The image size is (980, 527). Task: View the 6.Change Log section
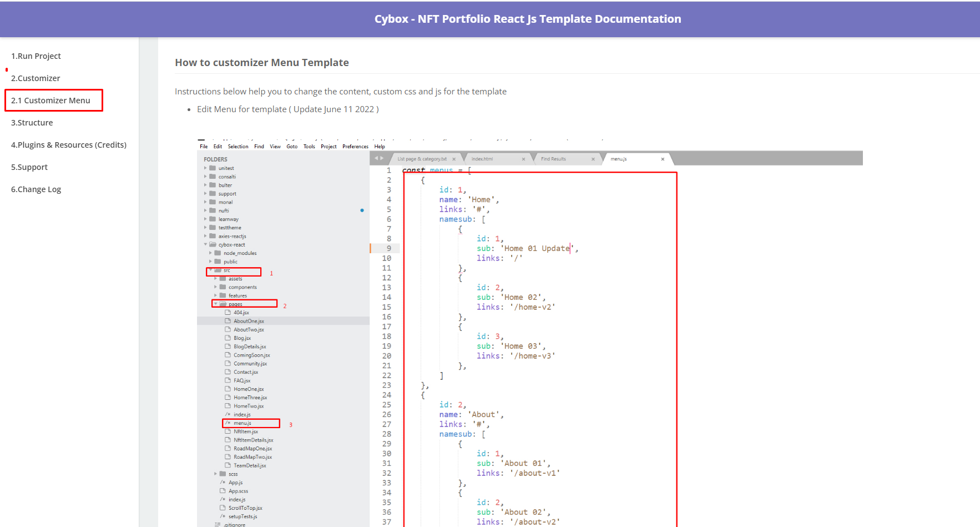[36, 189]
